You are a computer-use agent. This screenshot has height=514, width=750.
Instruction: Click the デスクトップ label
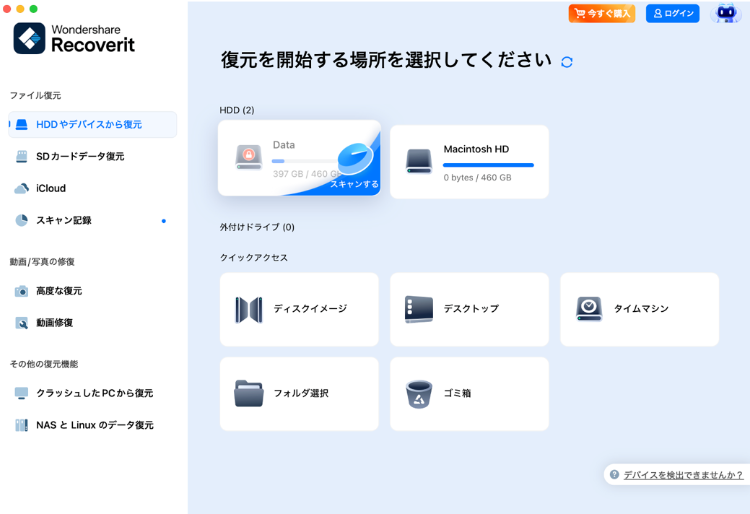[471, 309]
